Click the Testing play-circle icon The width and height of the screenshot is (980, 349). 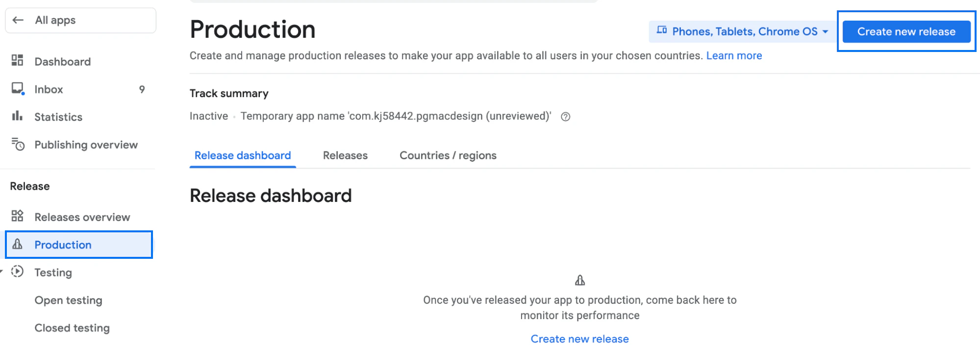pyautogui.click(x=18, y=272)
